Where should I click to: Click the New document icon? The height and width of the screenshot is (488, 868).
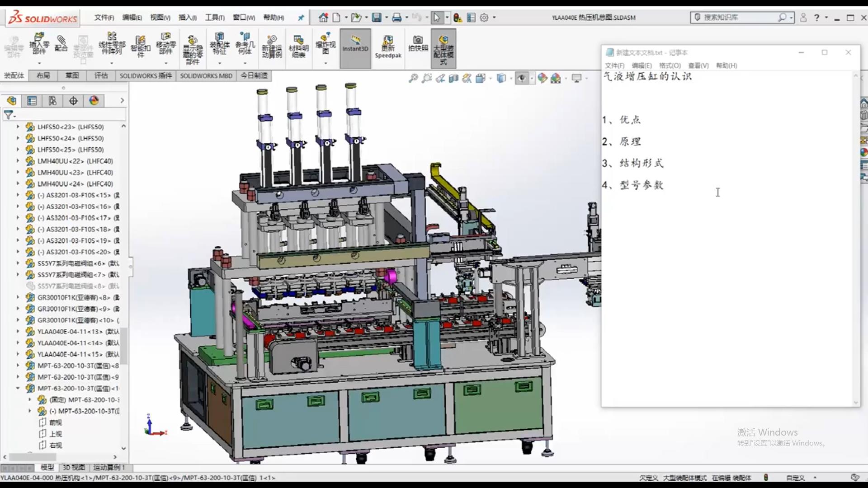point(336,18)
